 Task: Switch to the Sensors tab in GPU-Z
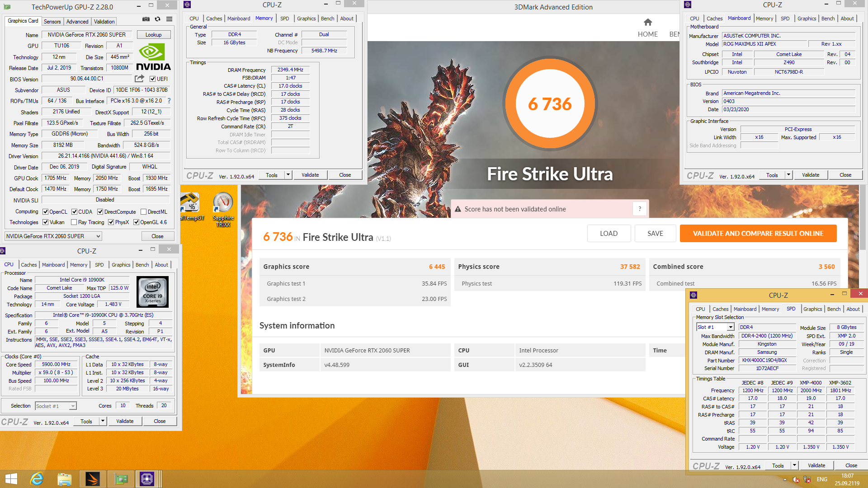pos(52,22)
